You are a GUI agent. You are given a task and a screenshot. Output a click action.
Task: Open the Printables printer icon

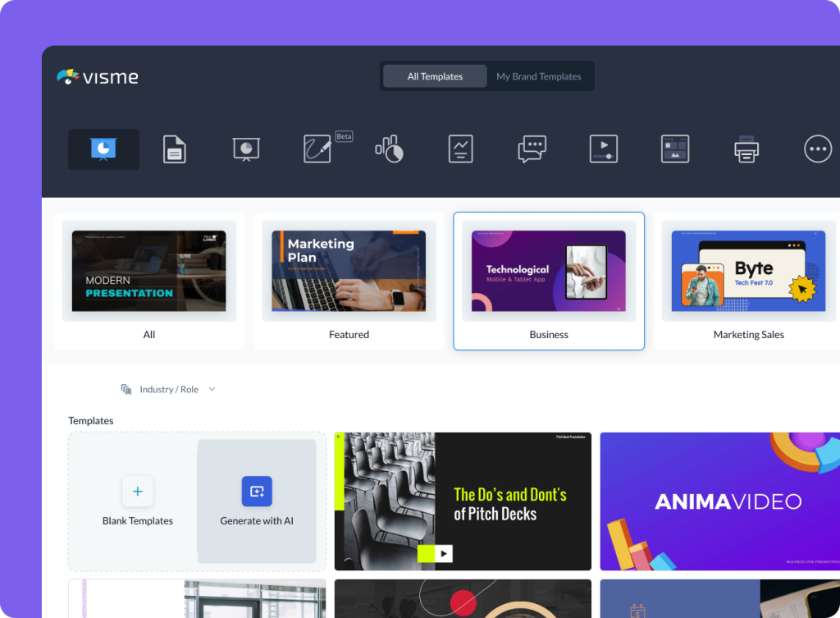click(x=746, y=149)
